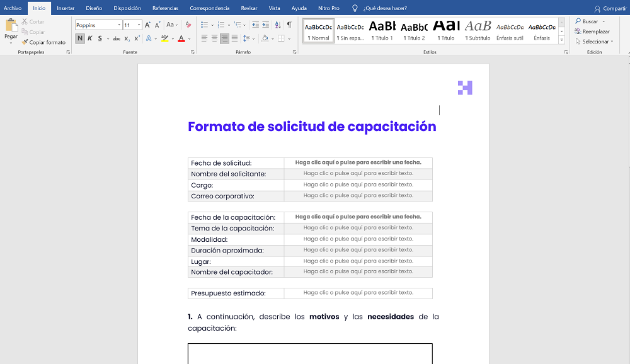Toggle underline on selected text
Screen dimensions: 630x364
pos(100,38)
